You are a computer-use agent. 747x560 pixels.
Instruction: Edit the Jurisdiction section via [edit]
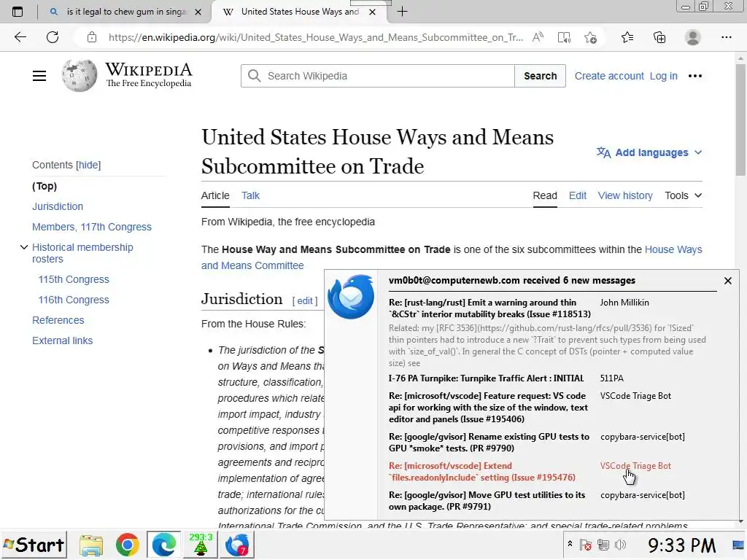(x=305, y=300)
